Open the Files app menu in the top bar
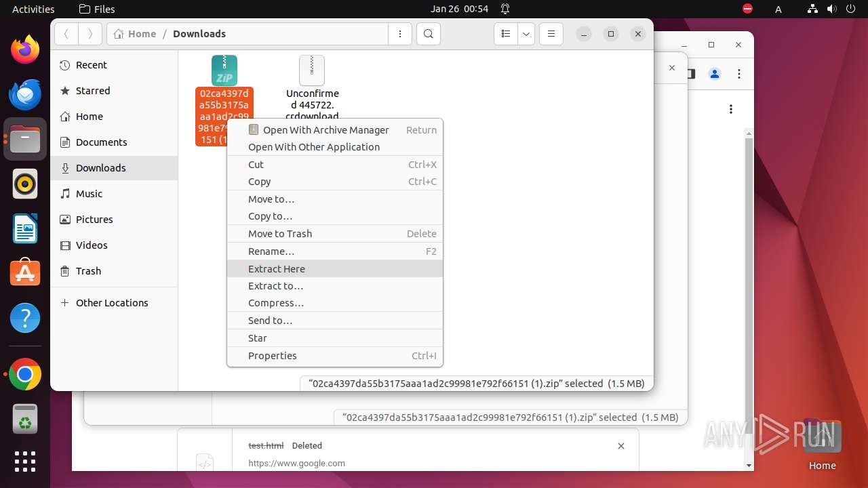Image resolution: width=868 pixels, height=488 pixels. [x=97, y=9]
